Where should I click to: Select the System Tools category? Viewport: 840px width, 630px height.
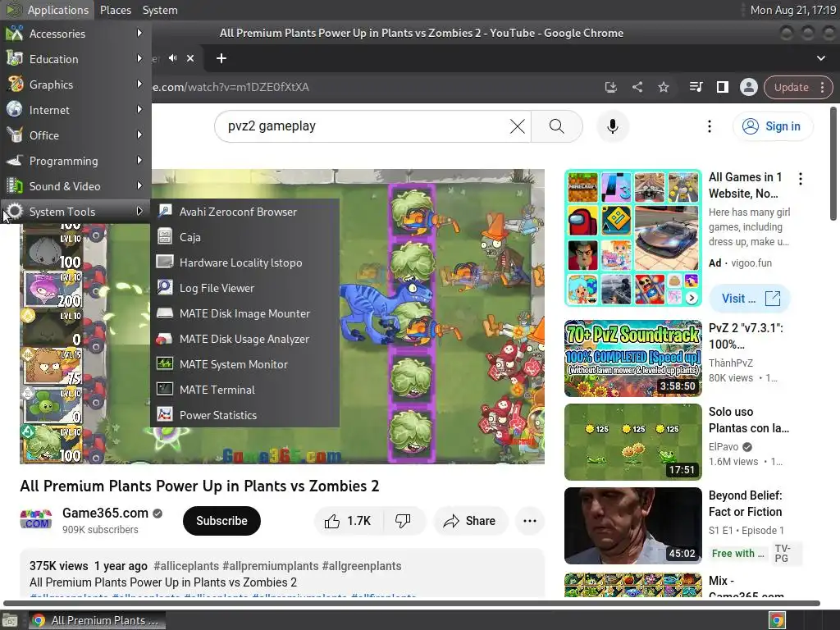point(75,212)
